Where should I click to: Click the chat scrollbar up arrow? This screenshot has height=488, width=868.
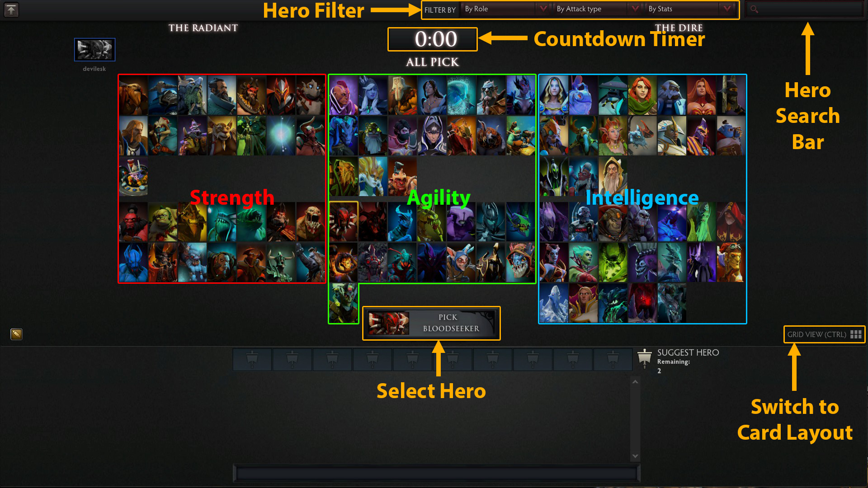click(635, 382)
